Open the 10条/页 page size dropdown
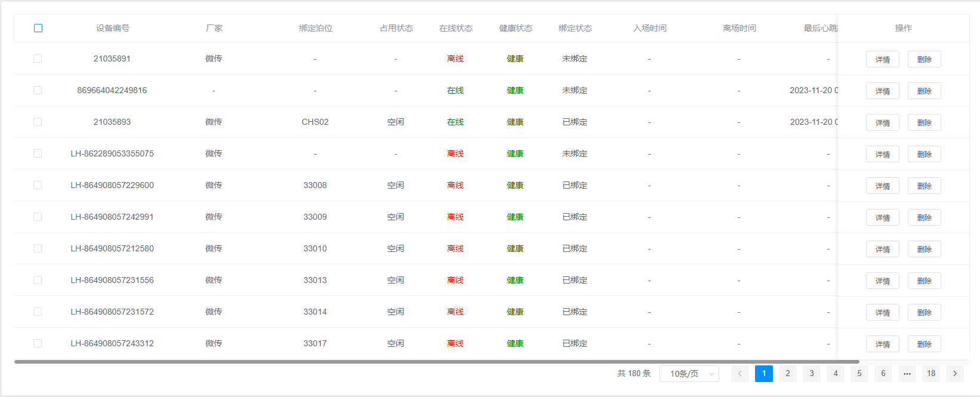Image resolution: width=980 pixels, height=397 pixels. click(x=689, y=374)
